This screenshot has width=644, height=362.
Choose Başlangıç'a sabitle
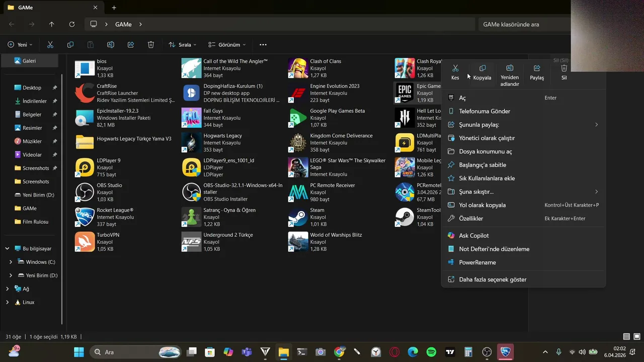point(523,165)
